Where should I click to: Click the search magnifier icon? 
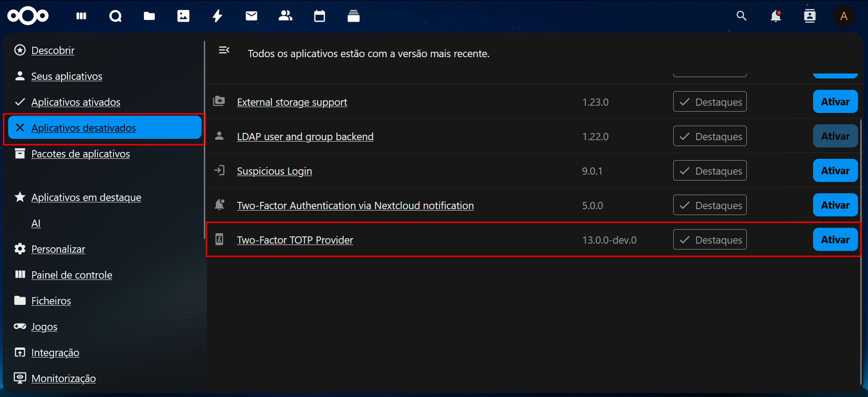tap(741, 16)
